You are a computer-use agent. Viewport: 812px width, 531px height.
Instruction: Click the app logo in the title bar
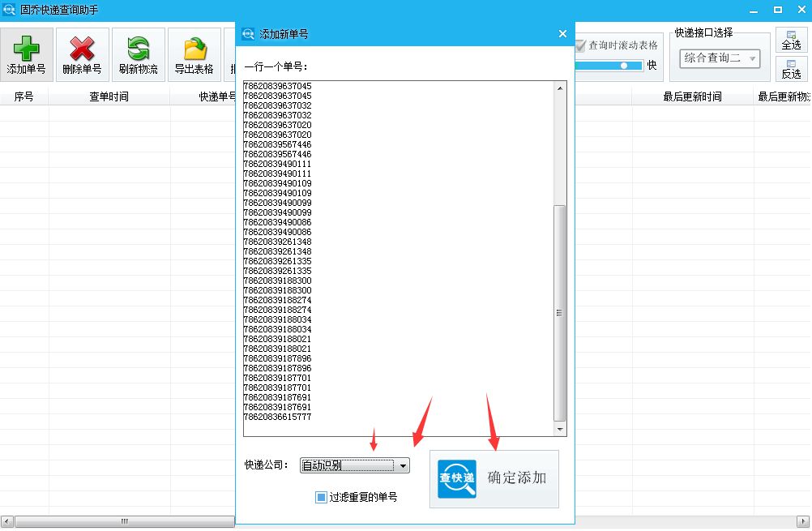pyautogui.click(x=8, y=8)
